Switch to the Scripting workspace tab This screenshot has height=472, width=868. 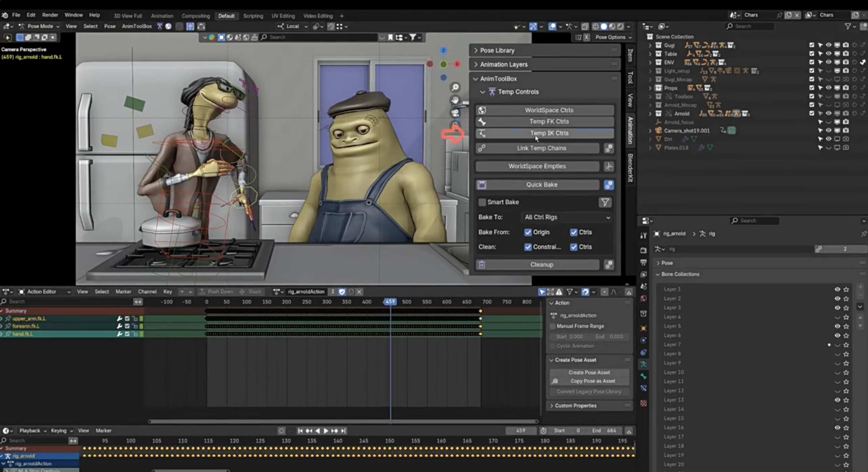pyautogui.click(x=253, y=16)
